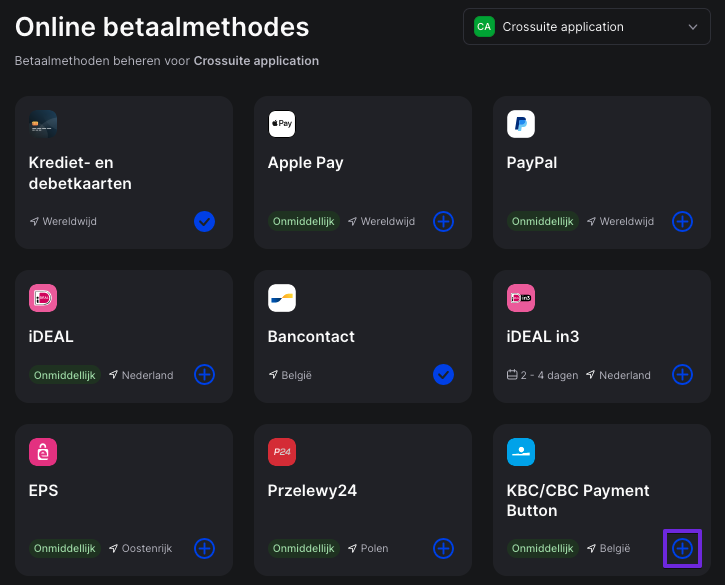
Task: Click the green CA application badge
Action: 484,27
